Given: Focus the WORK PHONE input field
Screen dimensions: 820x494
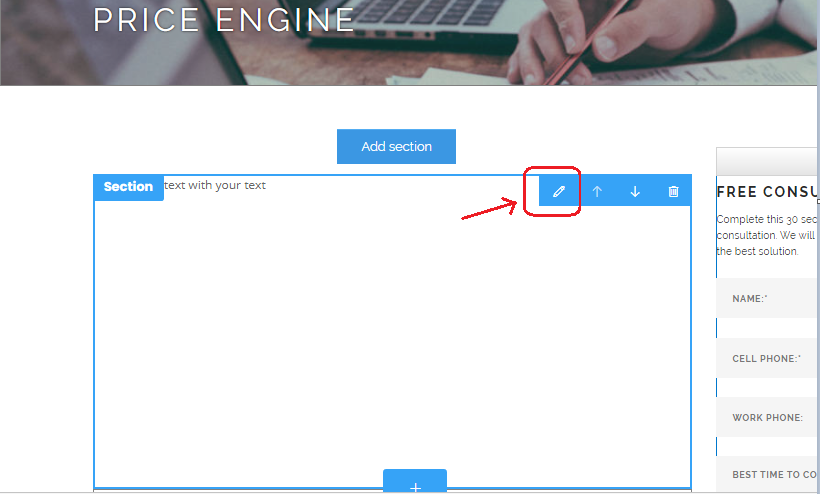Looking at the screenshot, I should click(x=766, y=417).
